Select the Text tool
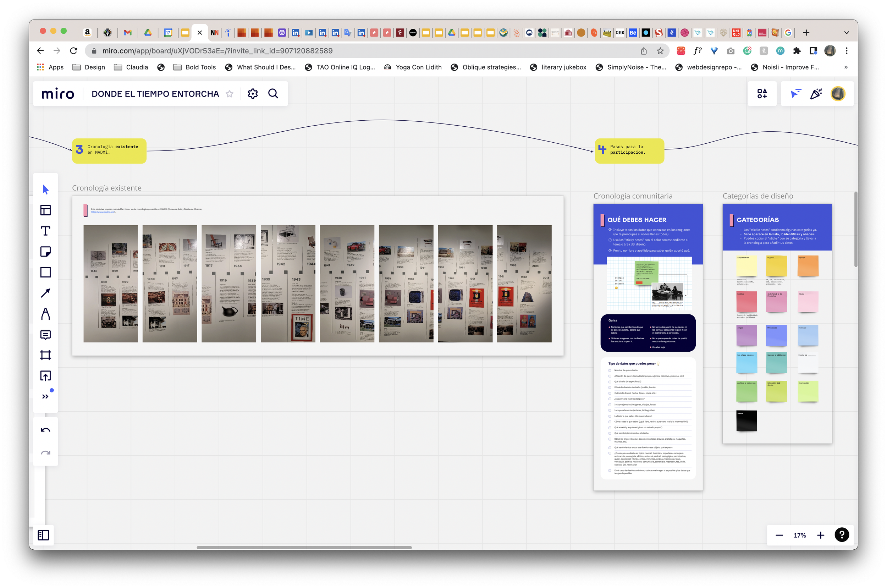887x588 pixels. click(45, 231)
